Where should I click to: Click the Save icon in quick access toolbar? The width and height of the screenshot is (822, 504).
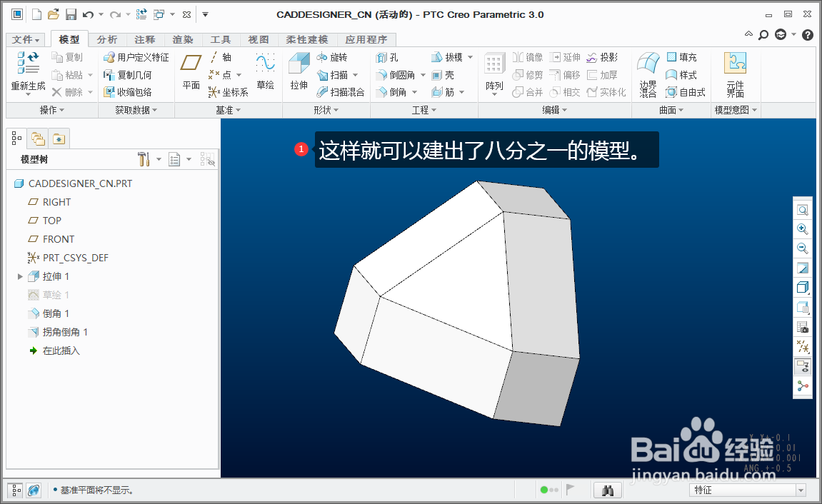pyautogui.click(x=71, y=15)
